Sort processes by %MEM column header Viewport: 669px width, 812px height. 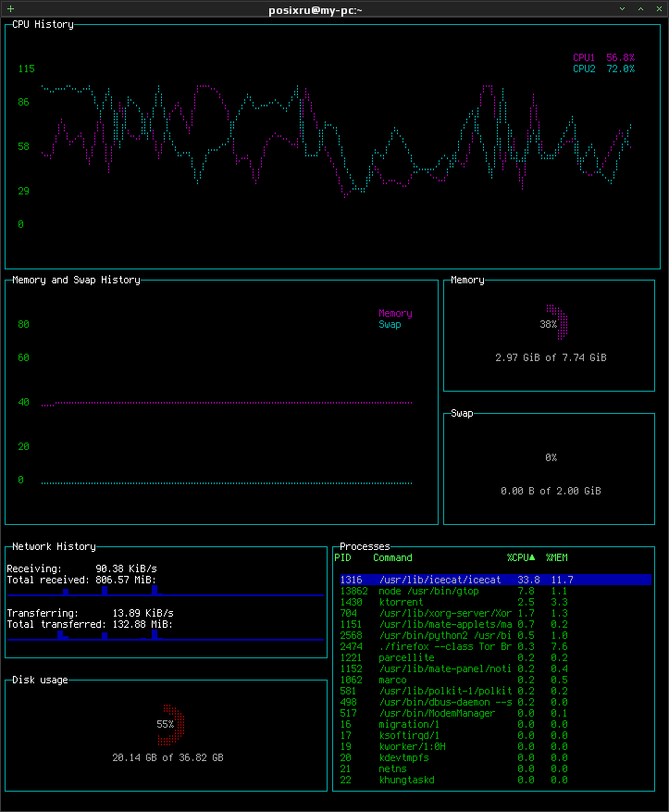click(x=557, y=557)
